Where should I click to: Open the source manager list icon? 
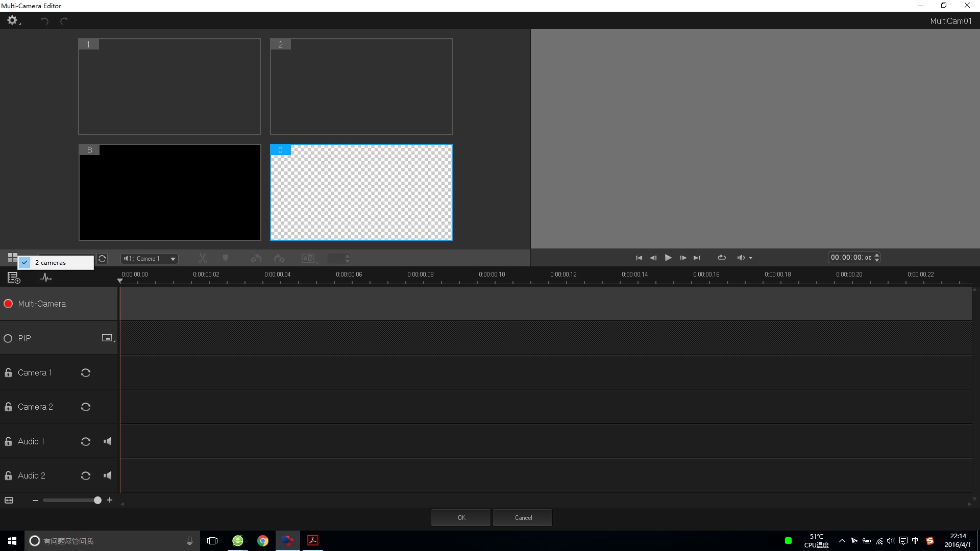14,278
